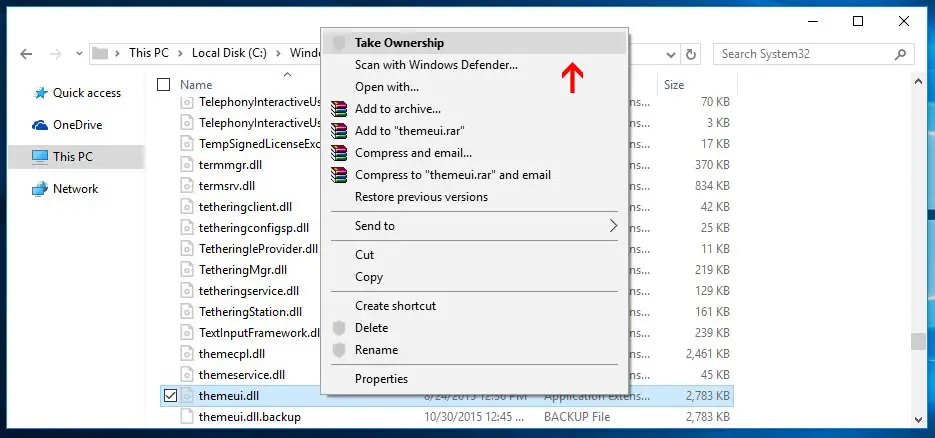Screen dimensions: 935x438
Task: Click the folder icon in address bar
Action: click(100, 54)
